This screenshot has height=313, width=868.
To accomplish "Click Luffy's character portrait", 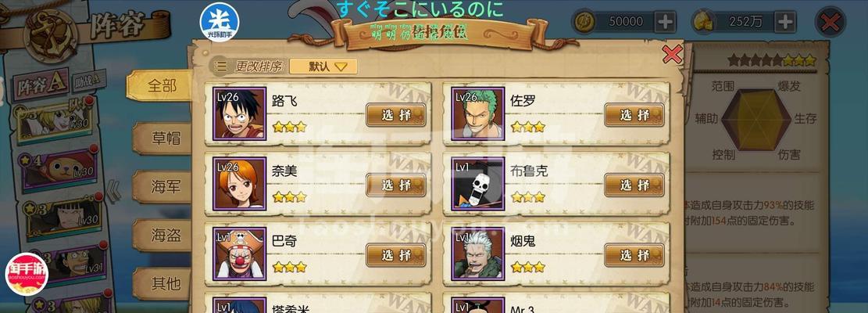I will (x=240, y=113).
